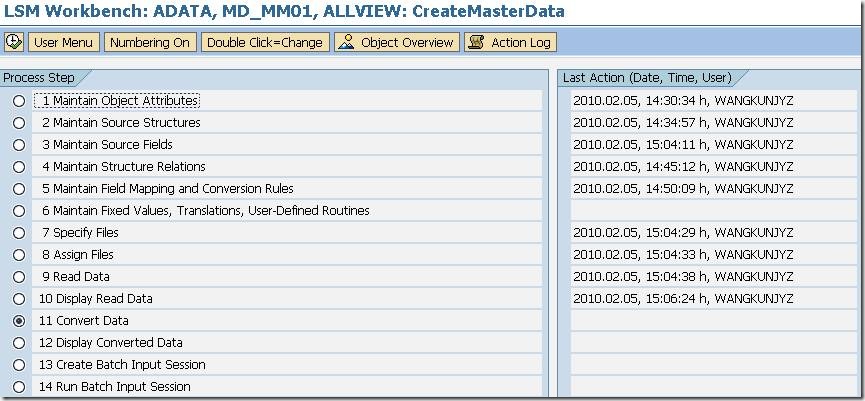
Task: Select radio for Maintain Source Structures
Action: click(19, 123)
